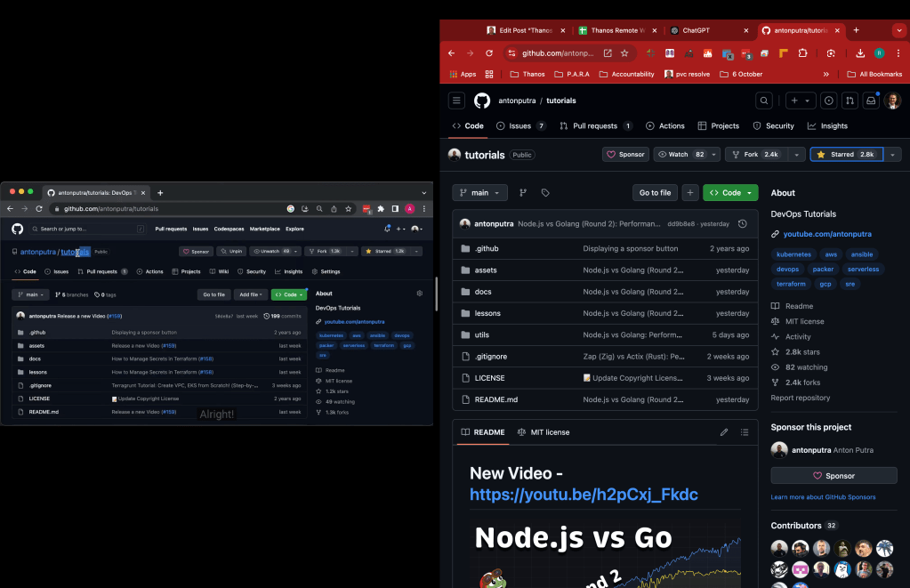The height and width of the screenshot is (588, 910).
Task: Expand the Fork options arrow in right window
Action: 796,155
